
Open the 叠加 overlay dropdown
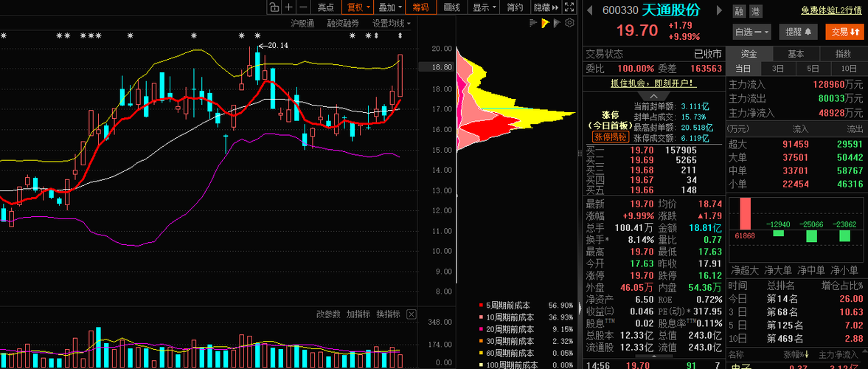coord(389,7)
